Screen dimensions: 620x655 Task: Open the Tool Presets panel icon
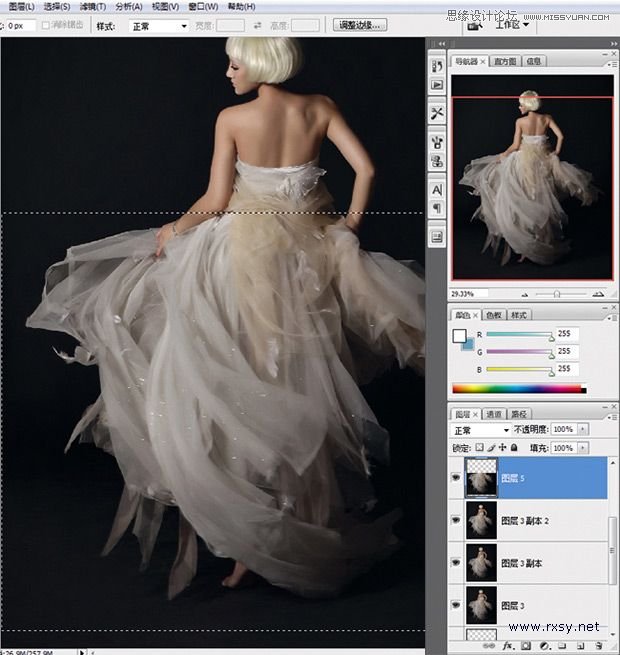[437, 113]
